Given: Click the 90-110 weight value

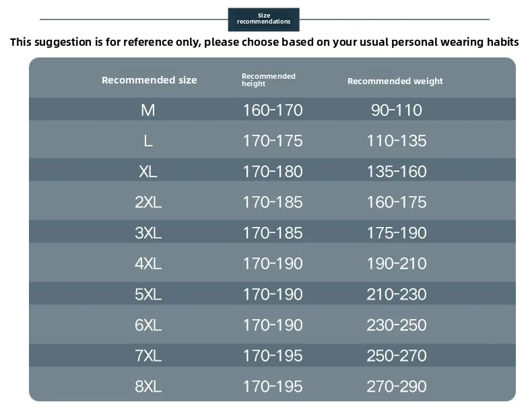Looking at the screenshot, I should [x=396, y=110].
